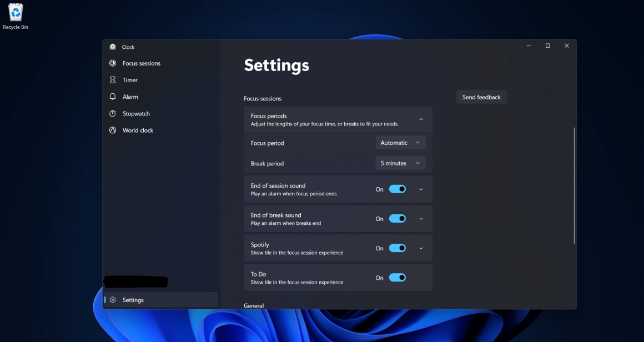Collapse the Focus periods section
Viewport: 644px width, 342px height.
[x=420, y=119]
